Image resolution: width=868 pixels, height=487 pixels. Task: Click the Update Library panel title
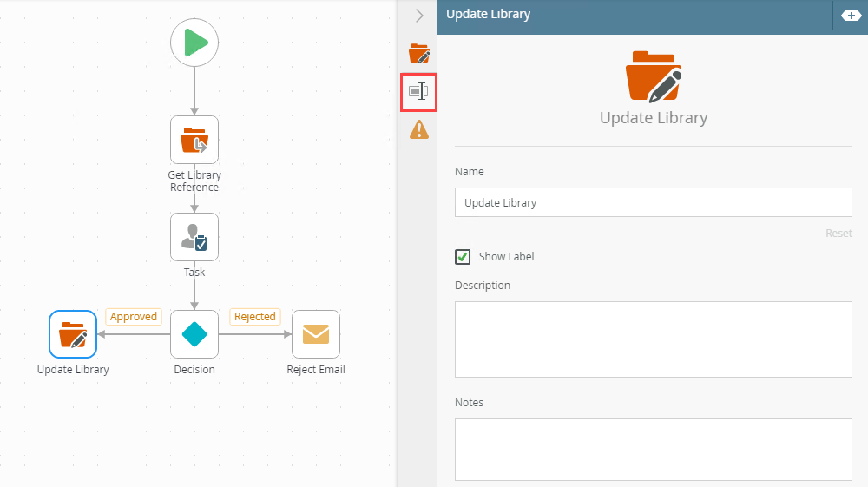[489, 15]
